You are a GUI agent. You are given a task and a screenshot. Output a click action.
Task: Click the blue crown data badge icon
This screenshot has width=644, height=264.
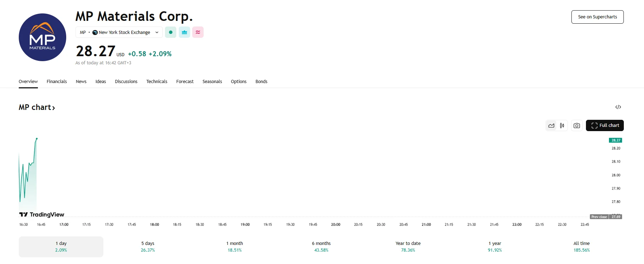click(x=184, y=32)
